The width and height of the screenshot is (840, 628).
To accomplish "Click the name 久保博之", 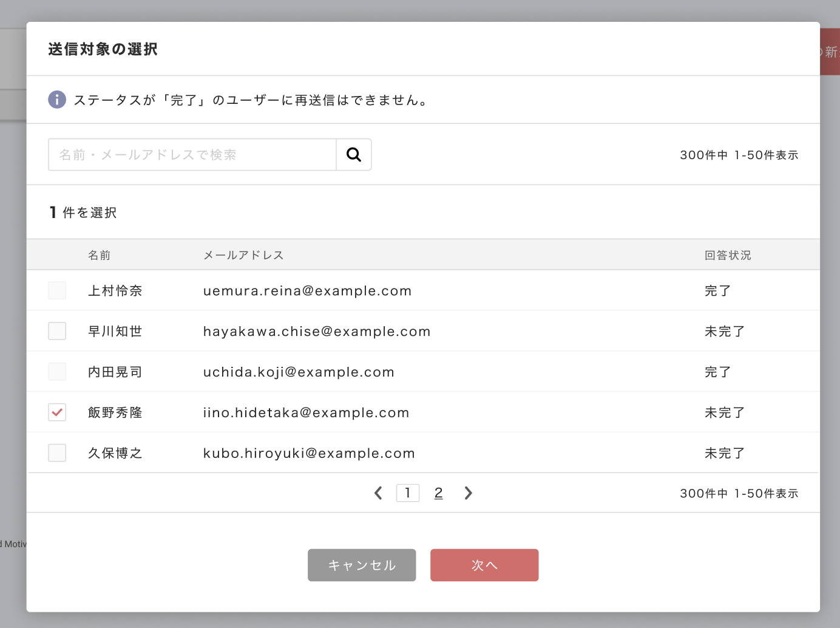I will (x=115, y=454).
